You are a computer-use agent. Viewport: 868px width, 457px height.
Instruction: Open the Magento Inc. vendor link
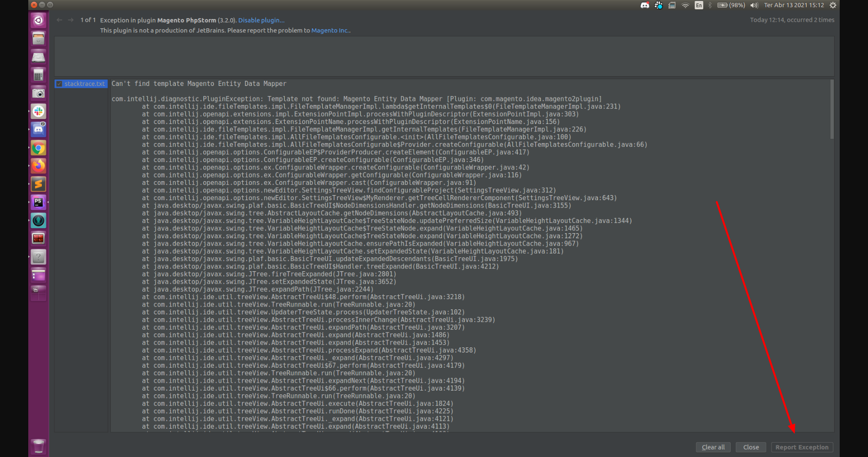click(x=331, y=30)
